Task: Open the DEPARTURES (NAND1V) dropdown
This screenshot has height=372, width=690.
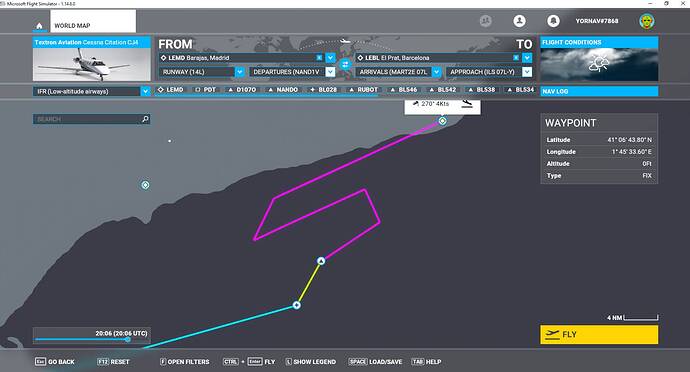Action: point(330,72)
